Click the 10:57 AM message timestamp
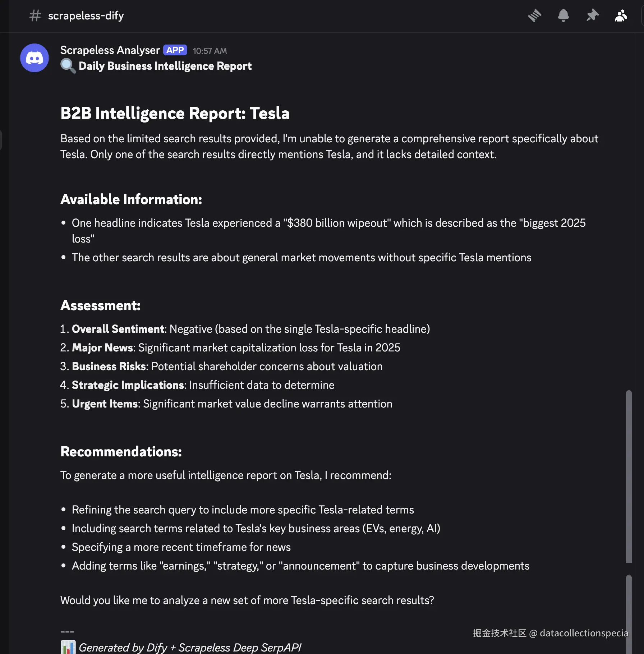Screen dimensions: 644x654 [210, 51]
